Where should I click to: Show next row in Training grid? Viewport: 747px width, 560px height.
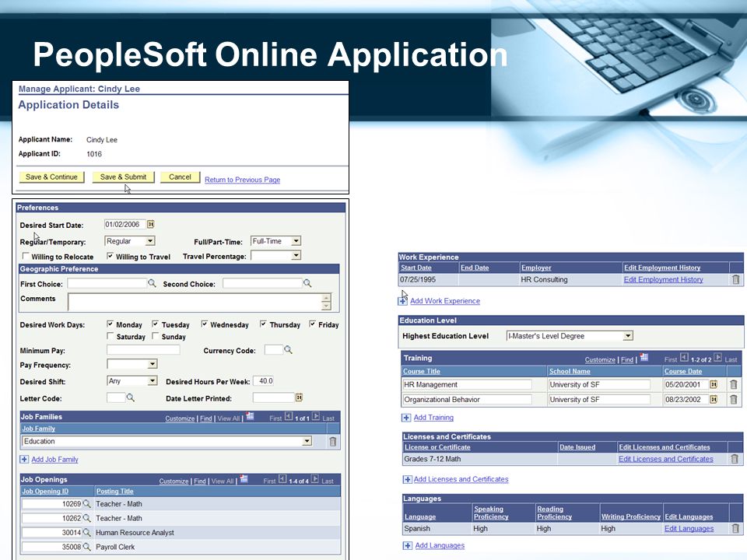718,358
